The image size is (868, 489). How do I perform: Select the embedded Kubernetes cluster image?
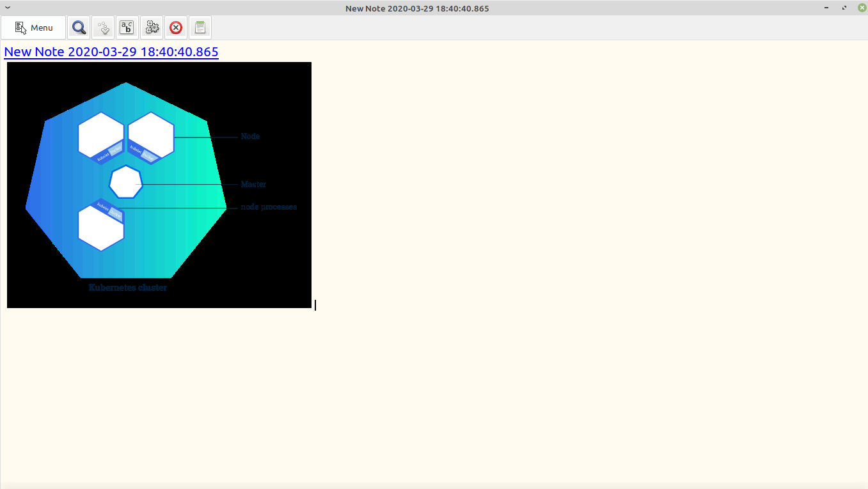(x=159, y=185)
